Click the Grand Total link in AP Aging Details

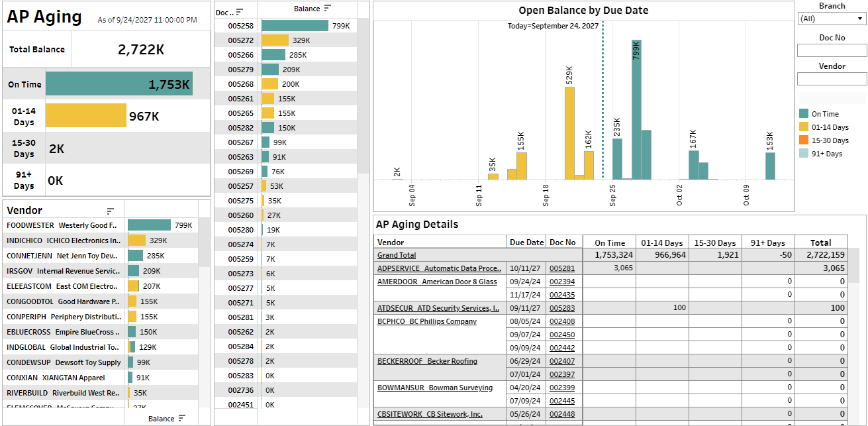(397, 255)
